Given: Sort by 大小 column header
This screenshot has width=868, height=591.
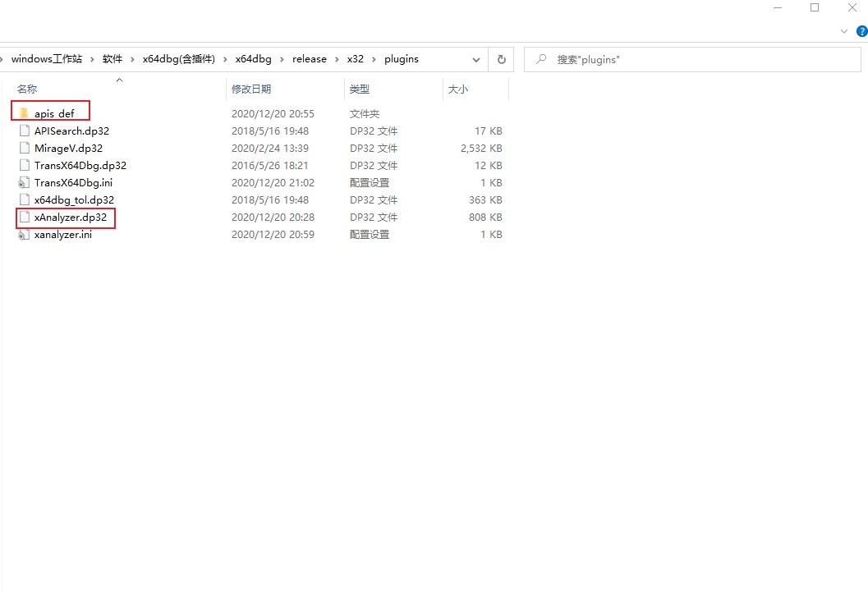Looking at the screenshot, I should pos(457,89).
